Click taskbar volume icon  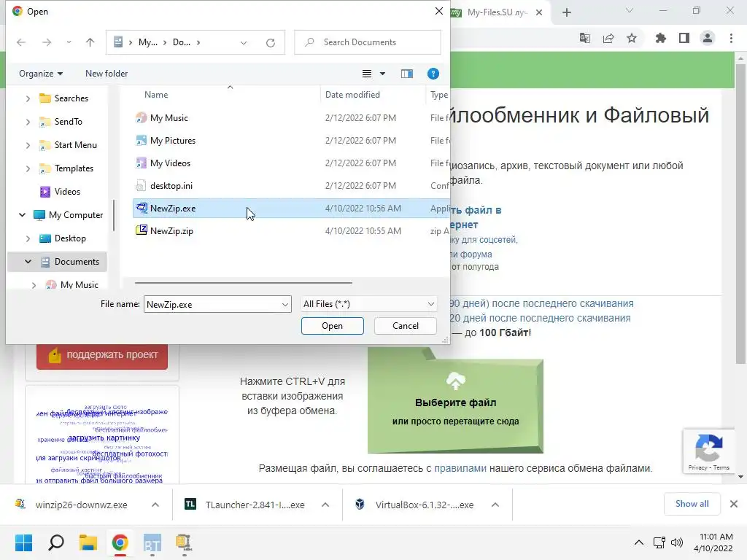point(676,542)
